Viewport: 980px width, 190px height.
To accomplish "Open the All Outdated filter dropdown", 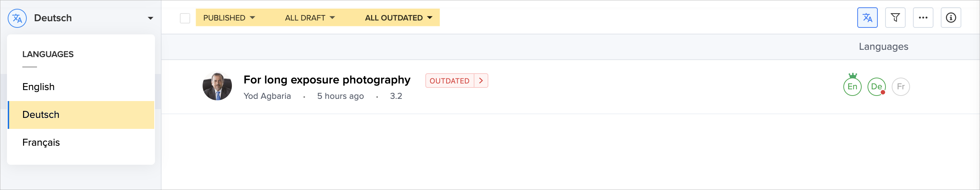I will point(398,18).
